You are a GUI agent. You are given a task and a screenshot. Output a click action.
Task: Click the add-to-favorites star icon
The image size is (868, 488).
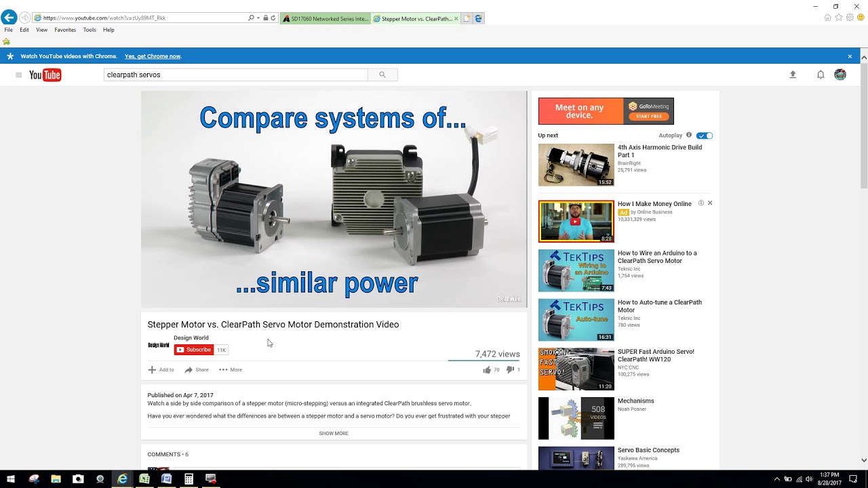[7, 41]
